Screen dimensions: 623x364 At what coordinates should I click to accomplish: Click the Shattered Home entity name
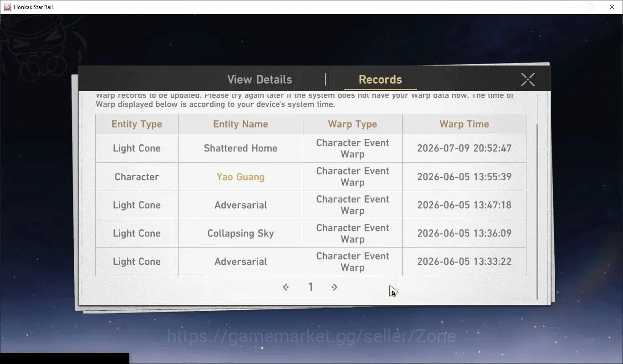click(x=240, y=148)
